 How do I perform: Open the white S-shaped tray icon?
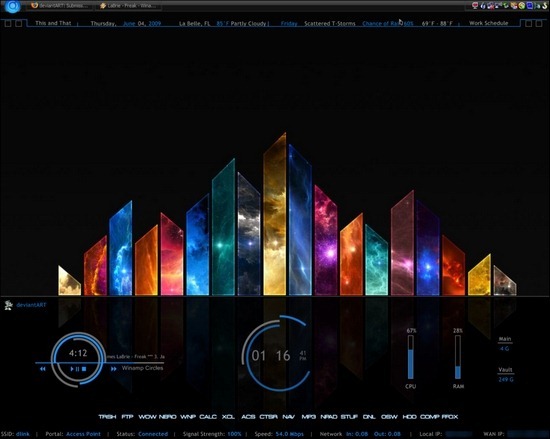click(x=544, y=6)
